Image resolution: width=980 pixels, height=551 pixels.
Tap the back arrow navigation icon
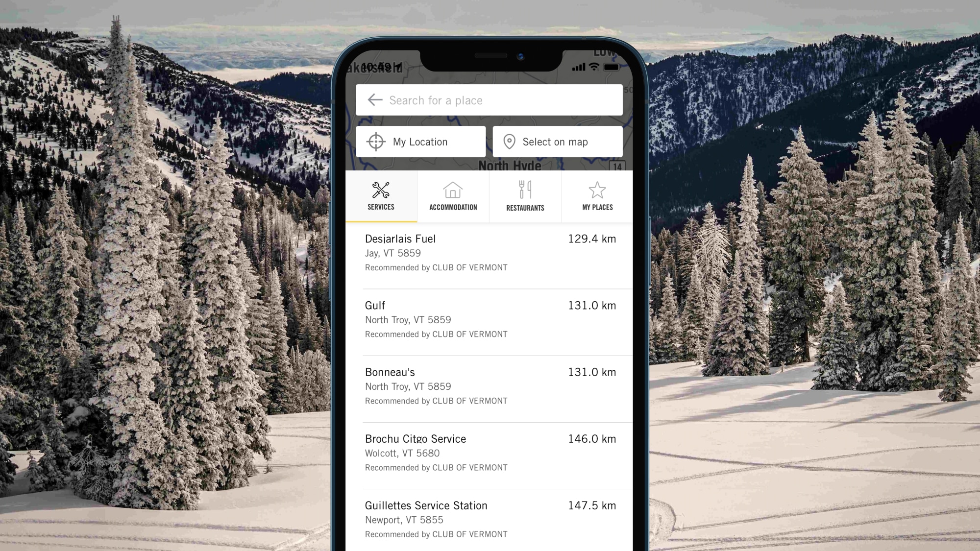[374, 99]
